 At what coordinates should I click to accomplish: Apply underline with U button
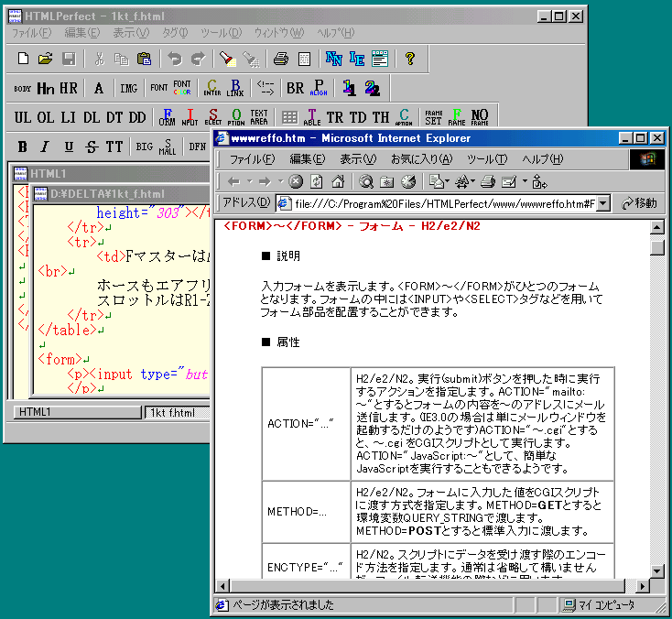click(x=69, y=147)
